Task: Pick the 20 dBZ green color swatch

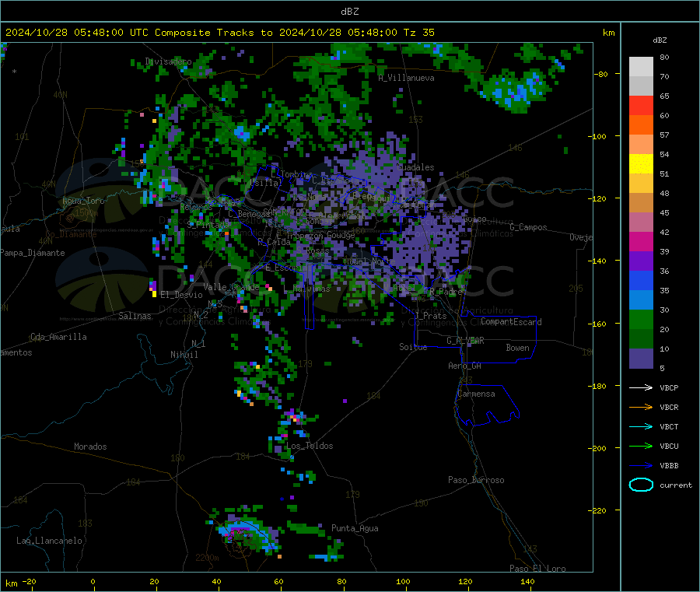Action: tap(641, 339)
